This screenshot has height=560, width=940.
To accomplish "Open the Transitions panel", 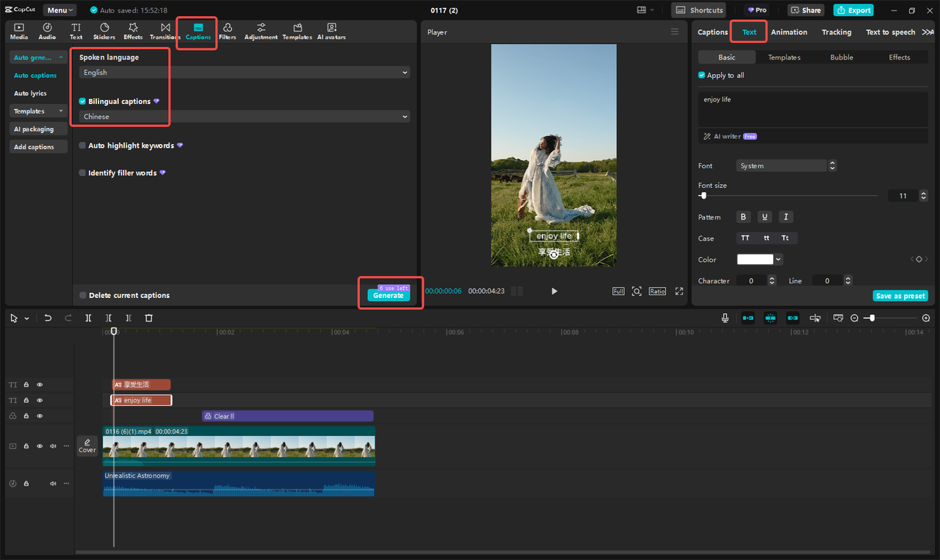I will 164,31.
